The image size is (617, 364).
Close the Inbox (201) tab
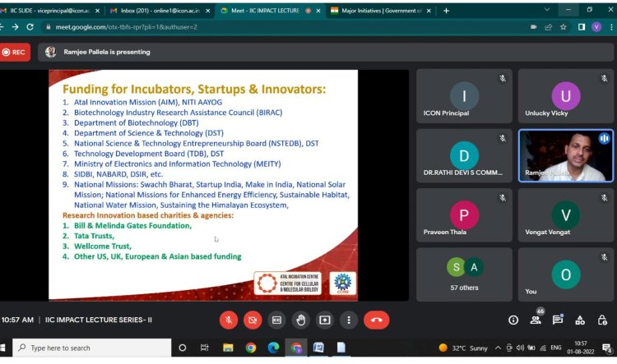coord(208,11)
